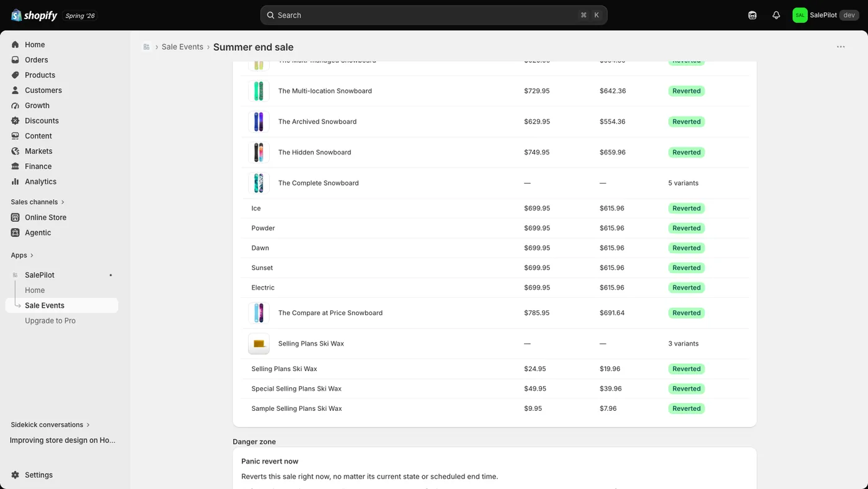Click the Online Store icon
Screen dimensions: 868x489
(x=15, y=218)
